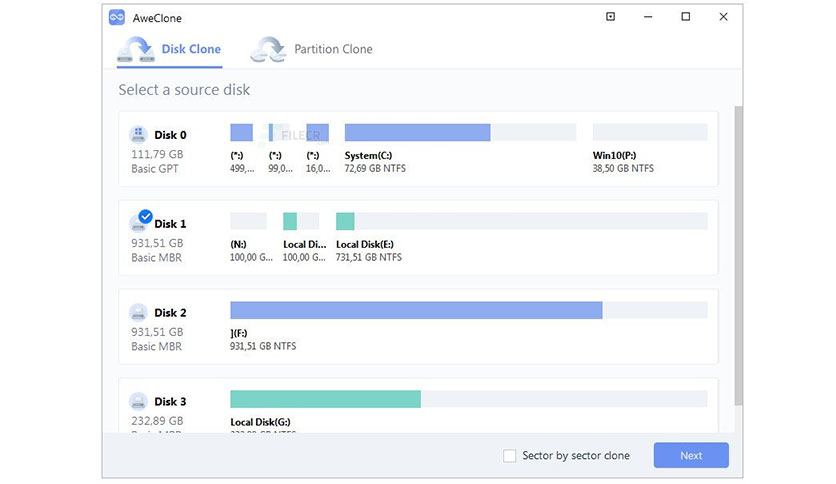Click the ']​(F:)' partition label
This screenshot has height=484, width=836.
(238, 334)
